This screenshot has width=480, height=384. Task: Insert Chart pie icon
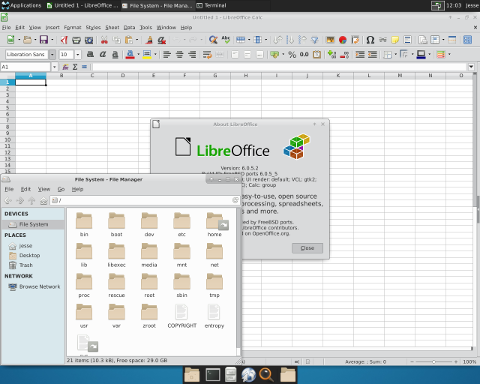point(343,40)
